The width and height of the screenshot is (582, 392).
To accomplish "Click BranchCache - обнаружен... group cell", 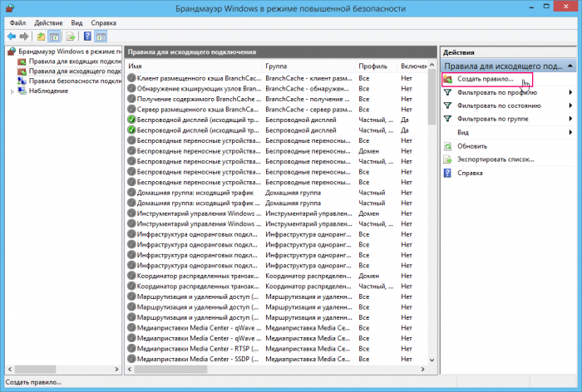I will (308, 89).
